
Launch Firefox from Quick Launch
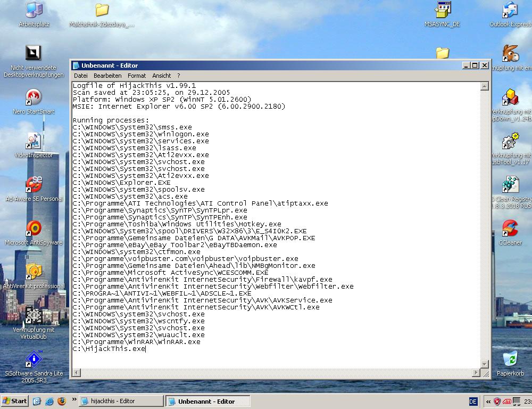click(x=62, y=401)
